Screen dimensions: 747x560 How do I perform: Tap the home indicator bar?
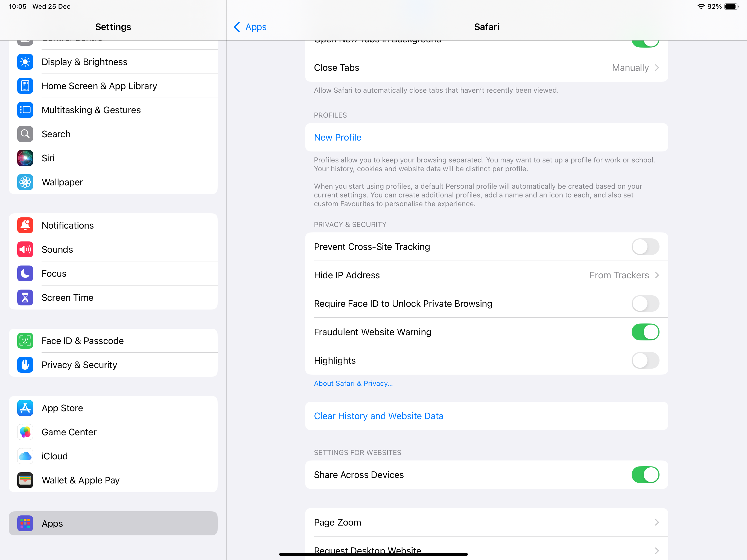coord(373,554)
